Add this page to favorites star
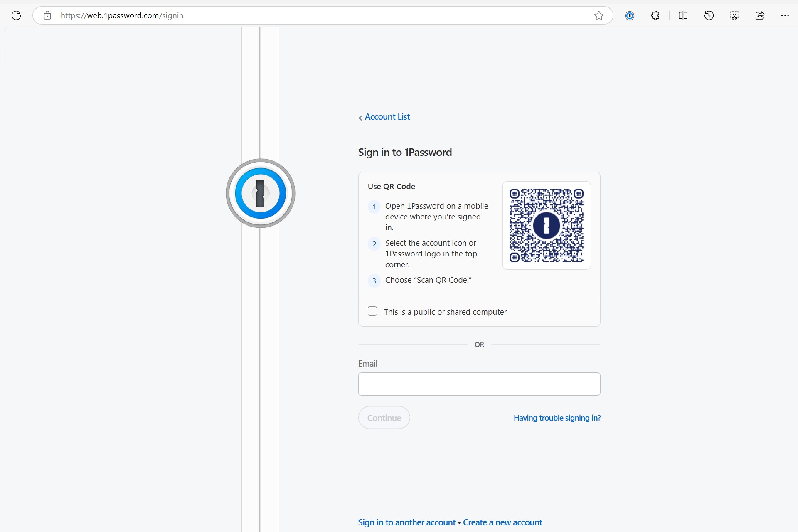The height and width of the screenshot is (532, 798). pyautogui.click(x=598, y=15)
